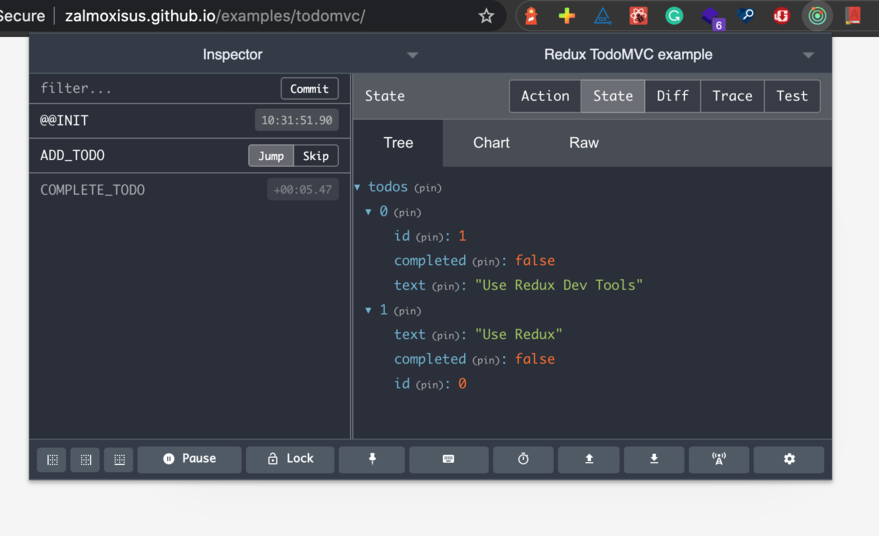Screen dimensions: 879x536
Task: Switch to the Raw view tab
Action: (584, 143)
